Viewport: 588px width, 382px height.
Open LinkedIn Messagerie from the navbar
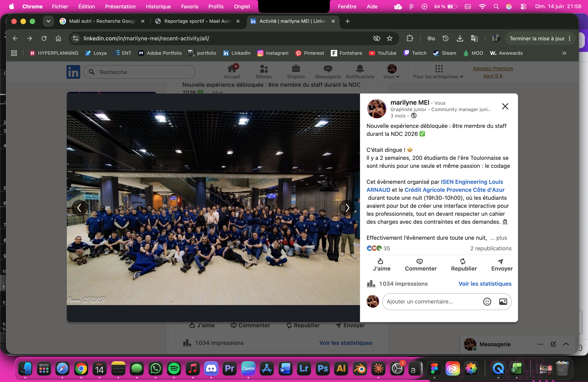coord(328,72)
